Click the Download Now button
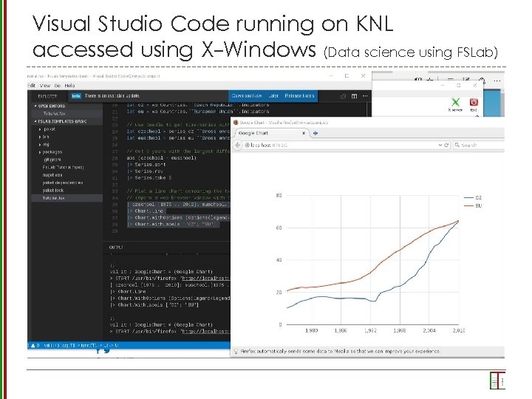Screen dimensions: 532x399 247,96
